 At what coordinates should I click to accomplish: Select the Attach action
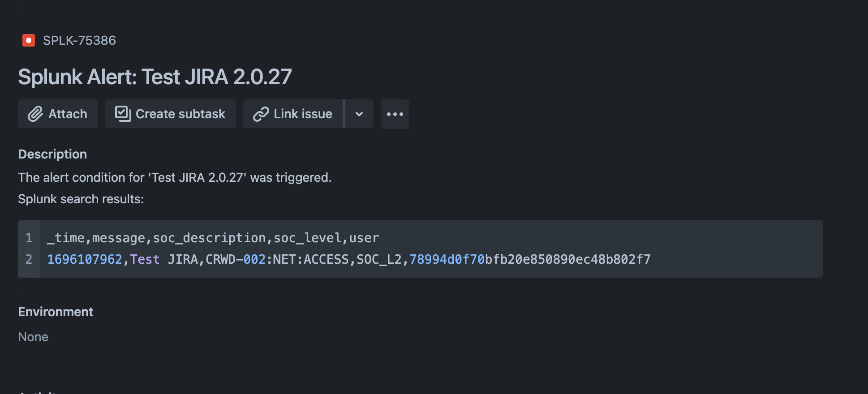58,114
